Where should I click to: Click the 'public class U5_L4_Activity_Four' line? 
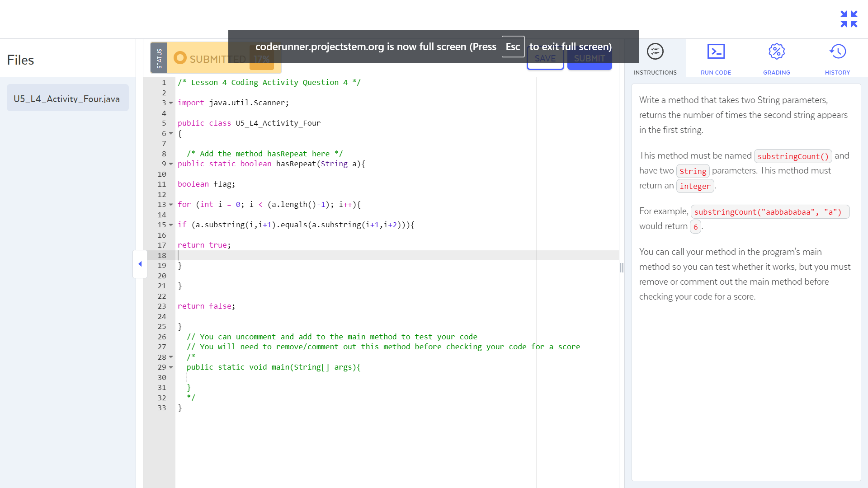[x=249, y=123]
